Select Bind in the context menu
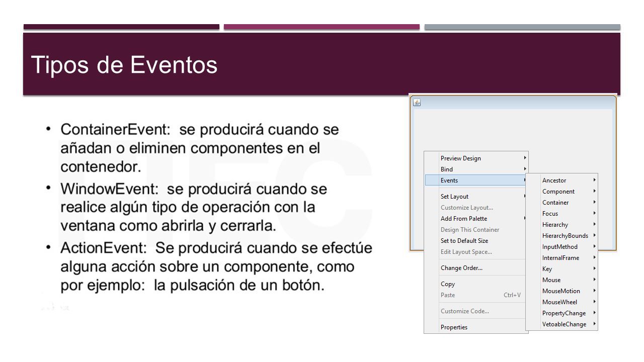644x362 pixels. pyautogui.click(x=476, y=169)
